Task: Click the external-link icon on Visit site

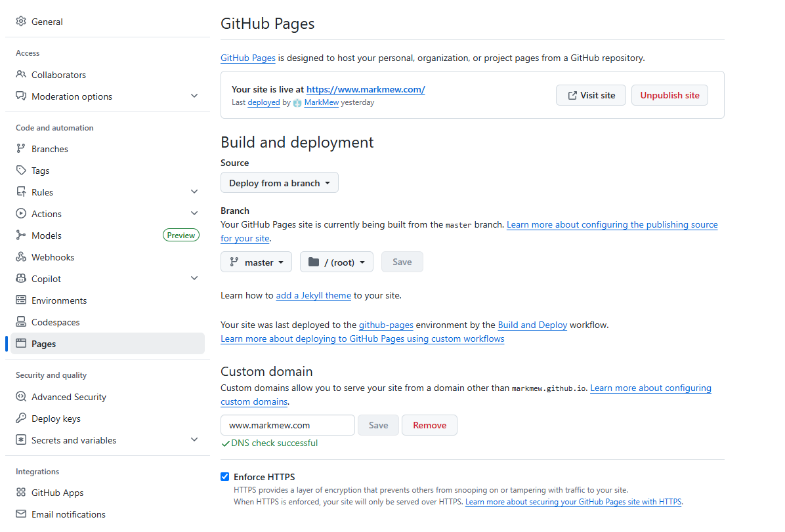Action: coord(572,96)
